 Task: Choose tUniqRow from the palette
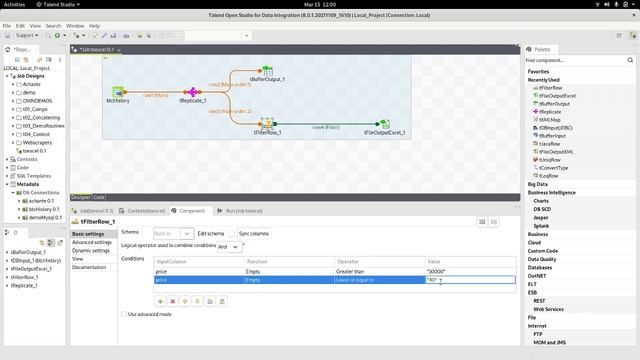point(549,160)
